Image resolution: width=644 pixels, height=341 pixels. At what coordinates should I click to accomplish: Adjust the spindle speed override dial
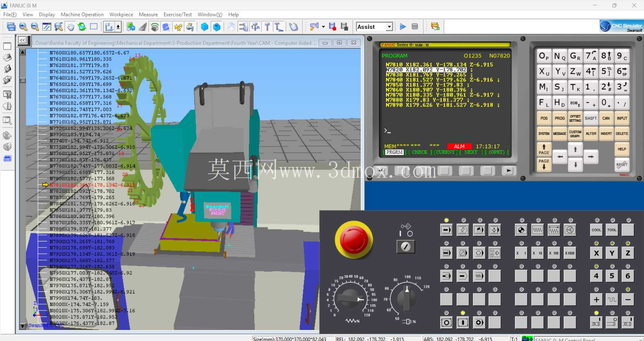407,298
